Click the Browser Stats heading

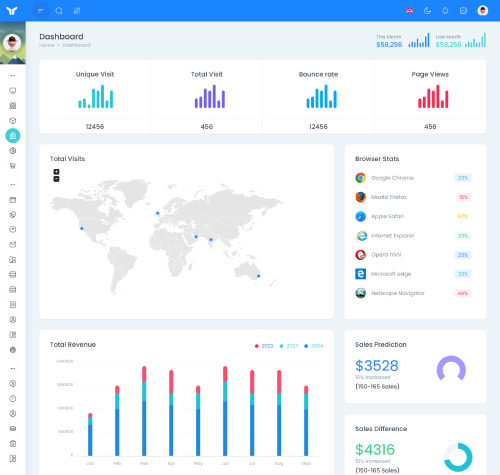click(377, 159)
